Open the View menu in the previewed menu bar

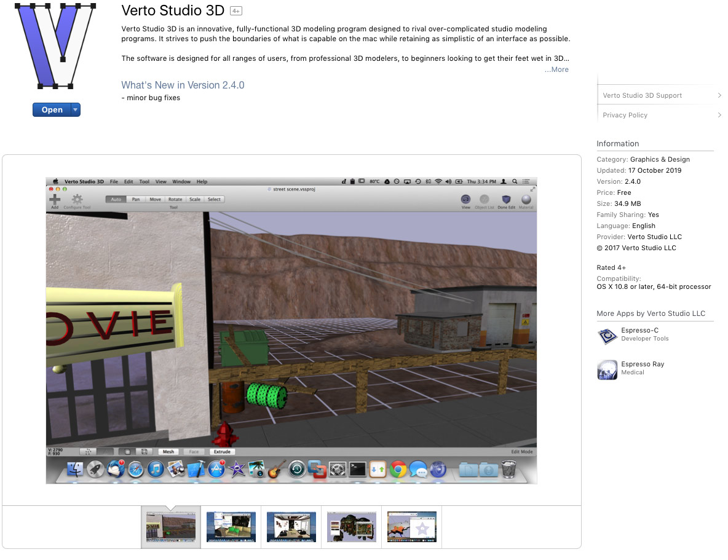coord(161,181)
